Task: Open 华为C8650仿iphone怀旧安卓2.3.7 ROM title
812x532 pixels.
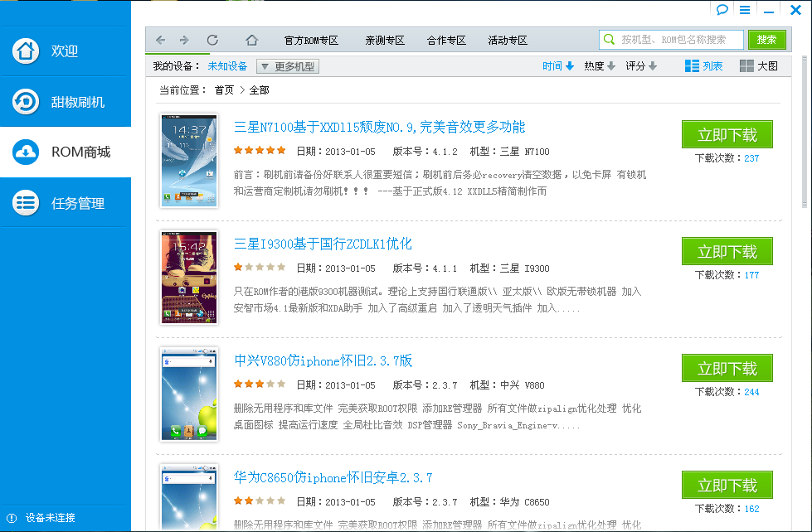Action: [x=333, y=477]
